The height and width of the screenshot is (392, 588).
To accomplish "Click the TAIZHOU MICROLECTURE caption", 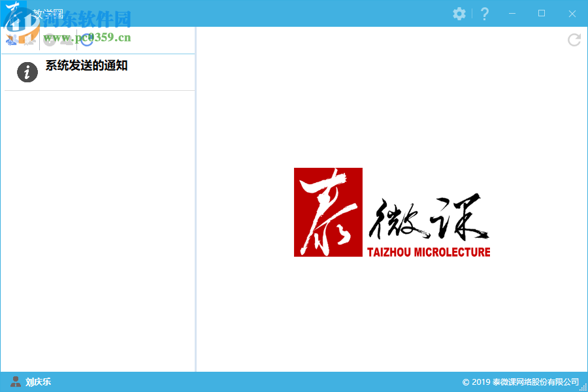I will pos(429,252).
